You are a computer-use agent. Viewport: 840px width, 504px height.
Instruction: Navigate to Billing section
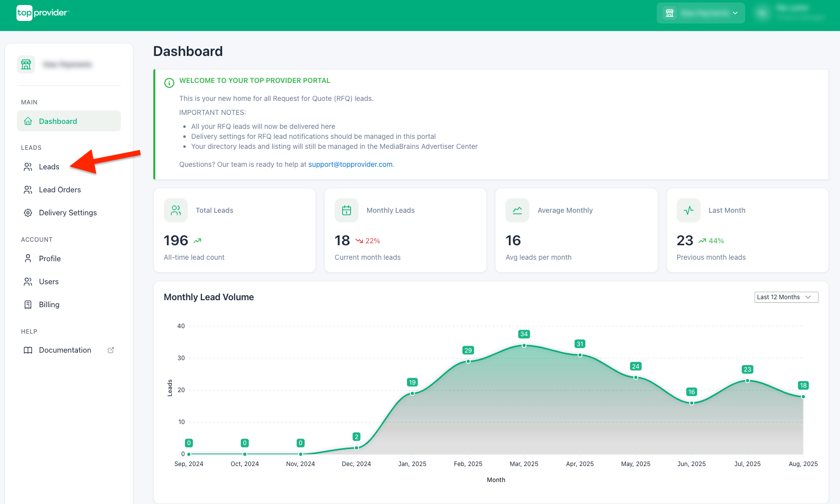click(49, 305)
